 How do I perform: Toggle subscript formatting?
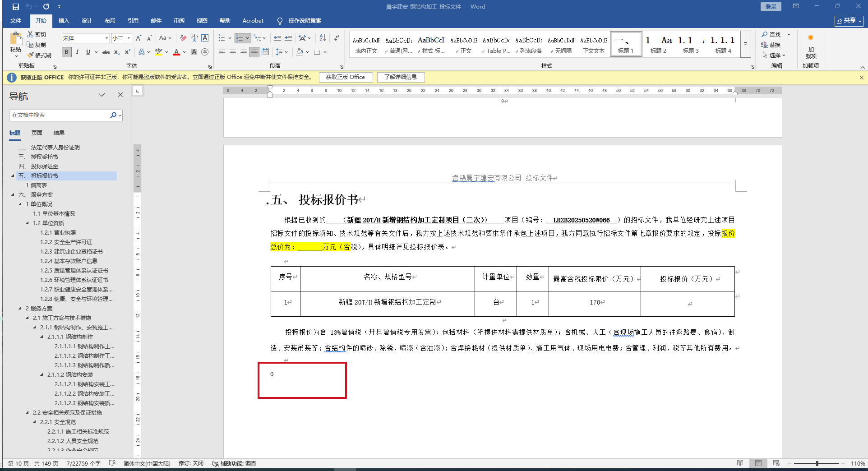click(x=117, y=52)
